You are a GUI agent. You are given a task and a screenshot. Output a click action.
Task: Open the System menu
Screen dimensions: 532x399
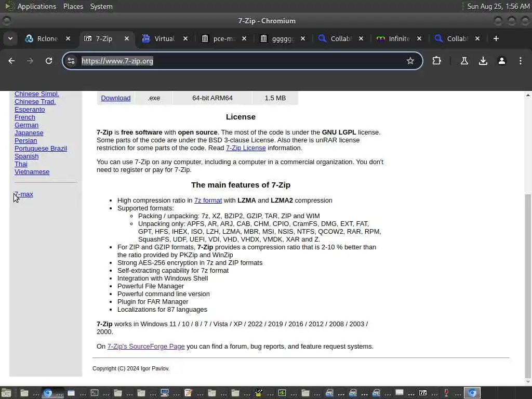point(101,6)
